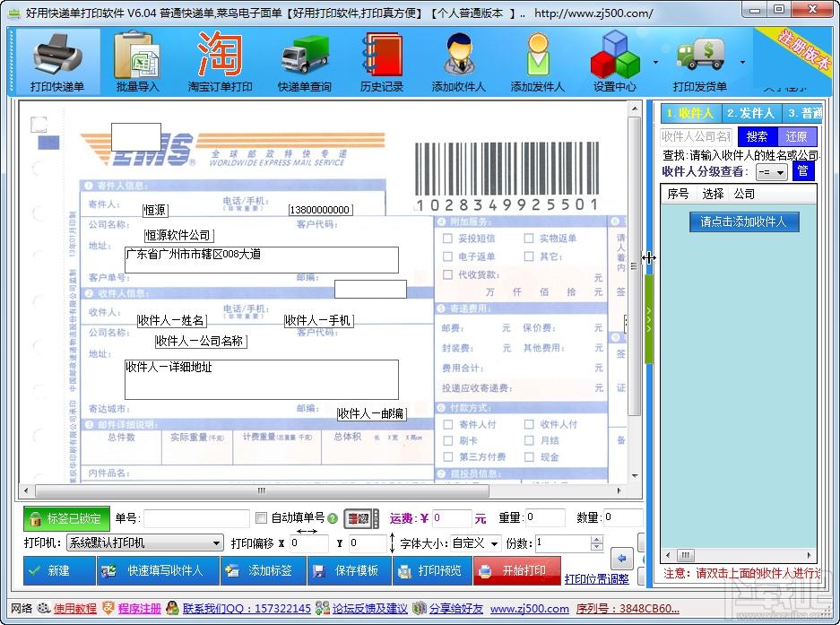Click the 打印快递单 printer icon
The image size is (840, 625).
pyautogui.click(x=57, y=56)
